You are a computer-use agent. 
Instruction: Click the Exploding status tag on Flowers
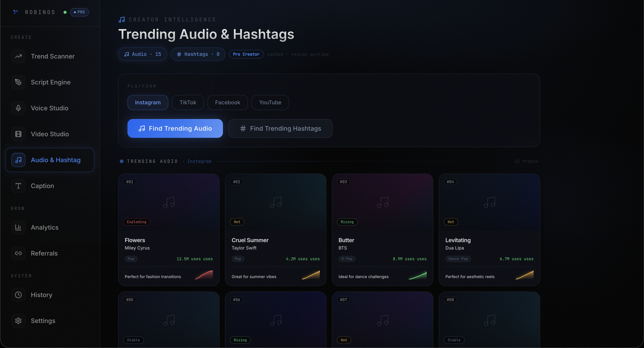click(x=136, y=222)
